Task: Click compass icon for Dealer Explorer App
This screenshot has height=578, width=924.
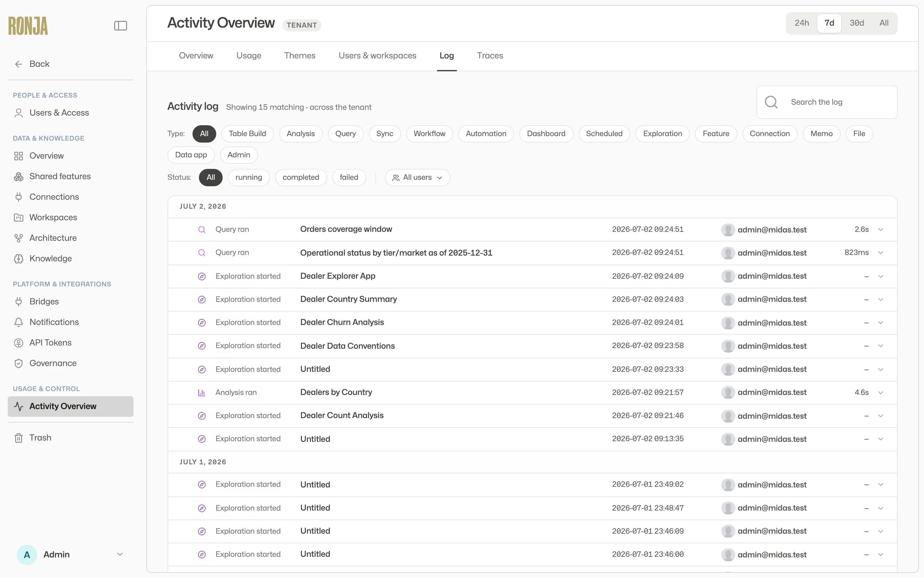Action: coord(201,276)
